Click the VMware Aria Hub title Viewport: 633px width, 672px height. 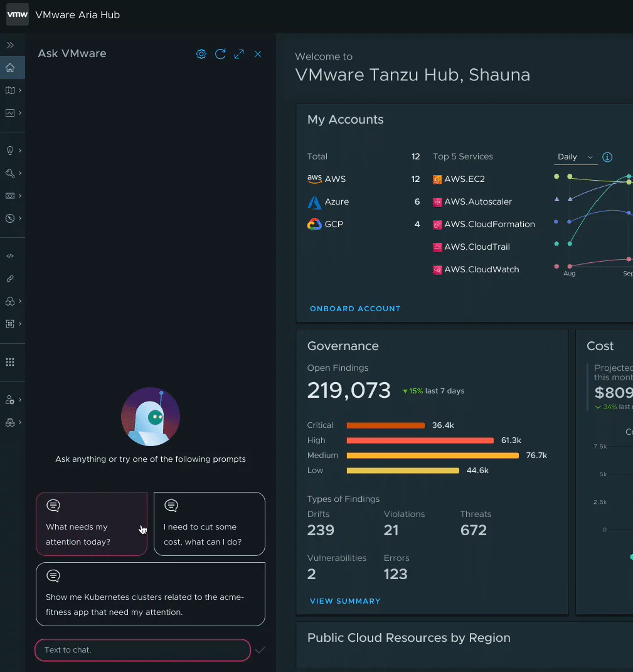point(78,15)
